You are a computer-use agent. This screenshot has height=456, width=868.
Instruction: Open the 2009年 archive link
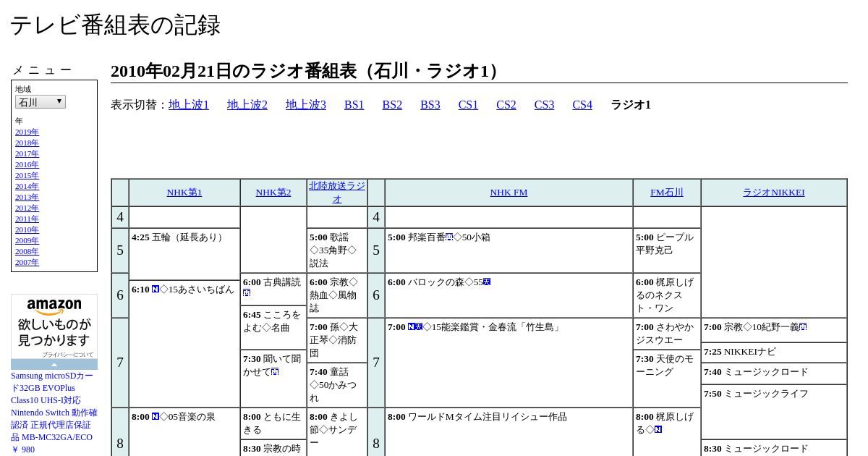[27, 241]
